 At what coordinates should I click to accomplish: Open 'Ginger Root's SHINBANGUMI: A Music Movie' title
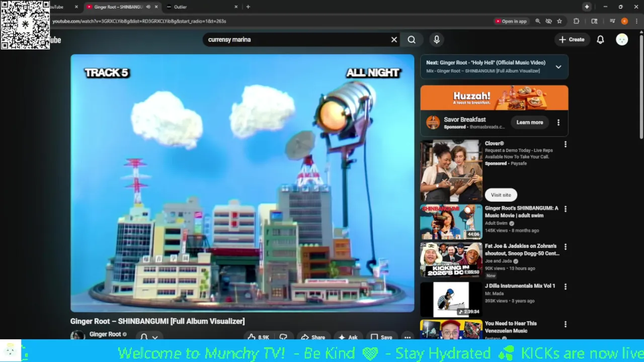[521, 212]
